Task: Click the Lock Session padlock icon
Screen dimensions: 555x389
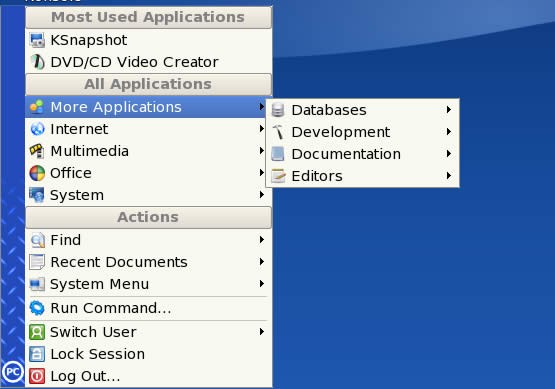Action: [37, 354]
